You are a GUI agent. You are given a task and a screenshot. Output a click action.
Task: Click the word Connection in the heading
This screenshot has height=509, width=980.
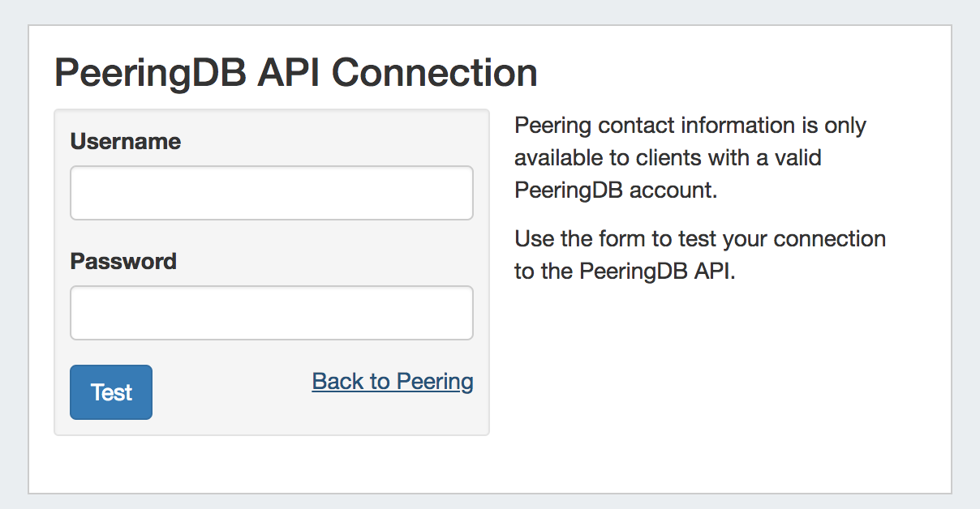point(435,73)
